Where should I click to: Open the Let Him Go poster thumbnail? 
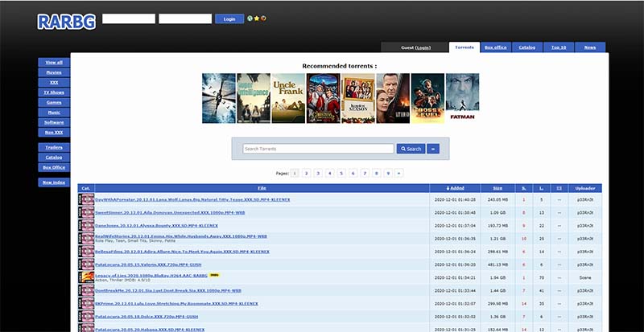(393, 98)
